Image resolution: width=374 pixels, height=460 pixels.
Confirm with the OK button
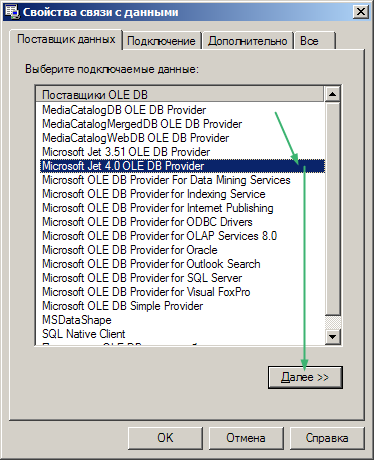[x=165, y=438]
